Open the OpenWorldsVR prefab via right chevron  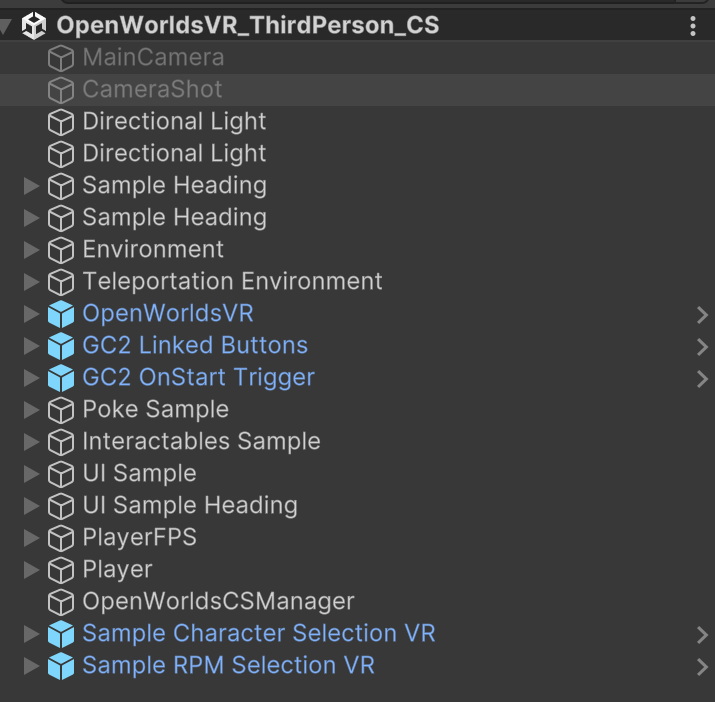tap(702, 315)
